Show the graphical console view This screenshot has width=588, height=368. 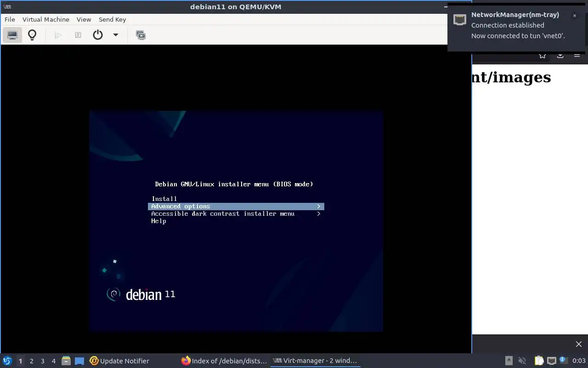[12, 35]
